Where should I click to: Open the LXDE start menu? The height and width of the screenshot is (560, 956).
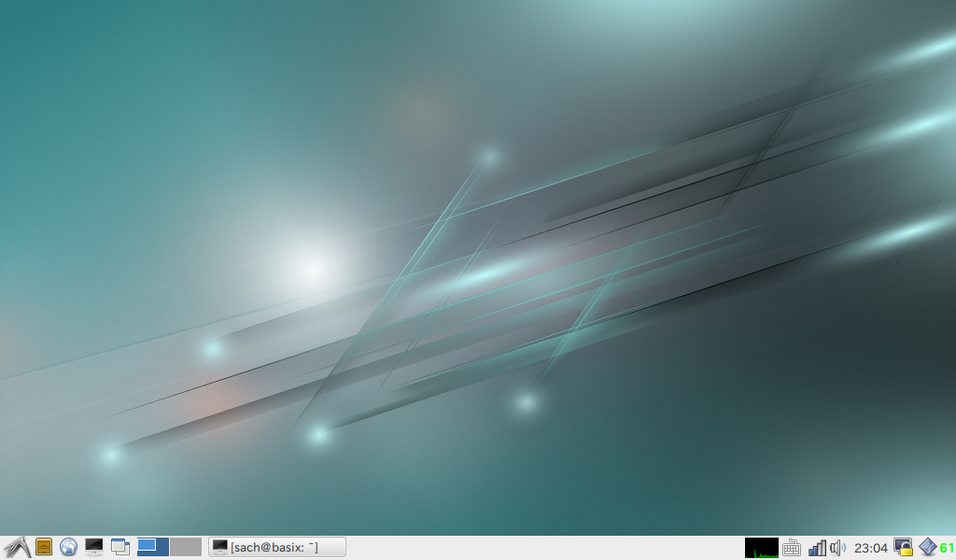coord(17,547)
